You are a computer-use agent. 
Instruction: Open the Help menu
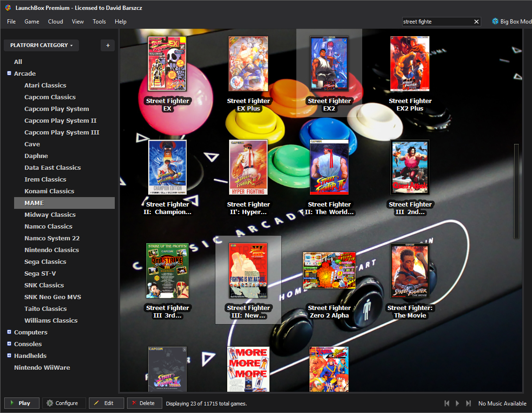(120, 22)
